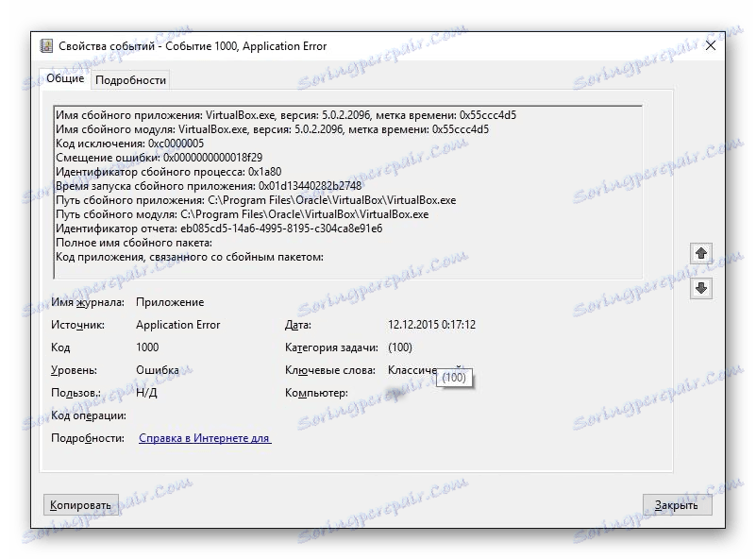Click the Источник label

(x=77, y=325)
